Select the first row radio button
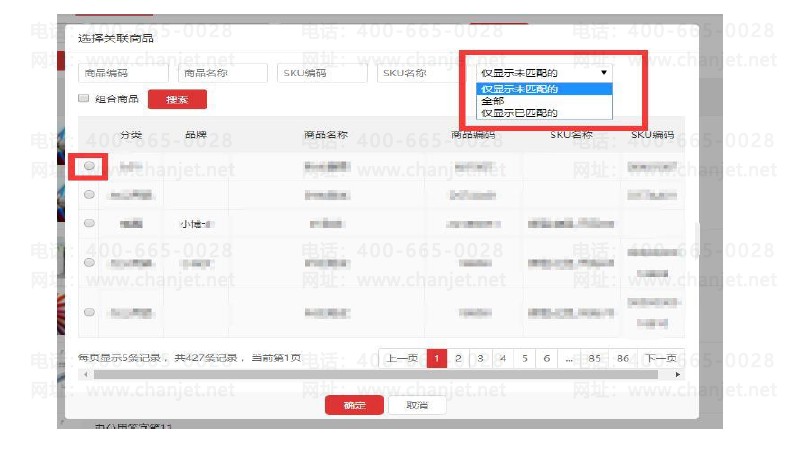This screenshot has width=805, height=456. (89, 166)
